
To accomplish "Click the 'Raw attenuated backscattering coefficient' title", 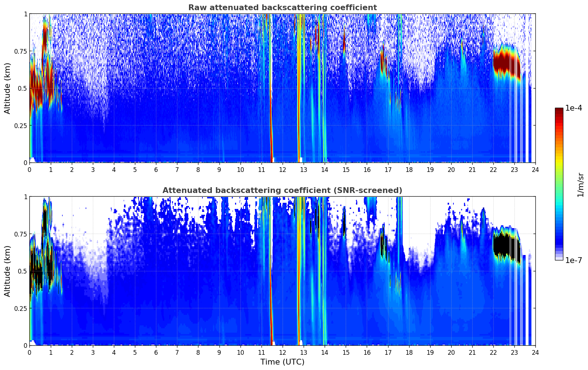I will 282,8.
